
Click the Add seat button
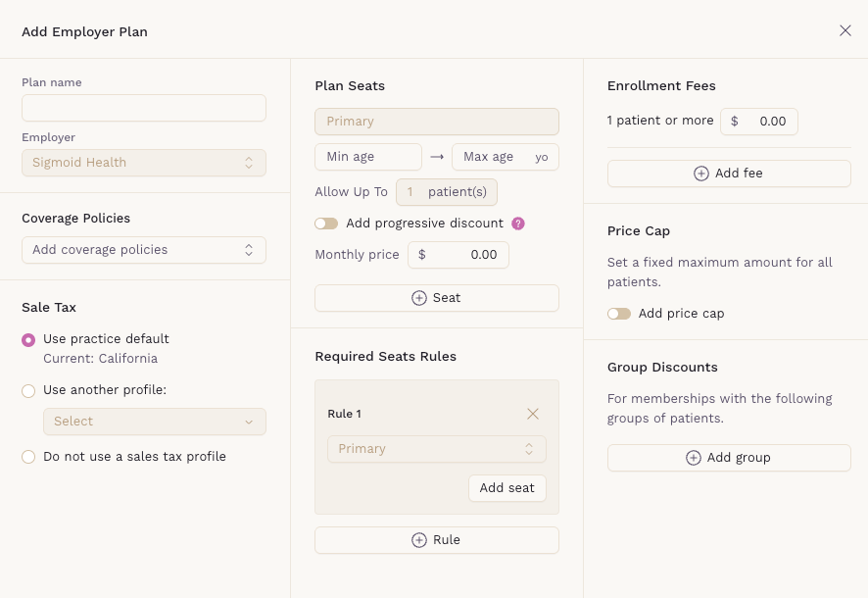tap(506, 488)
